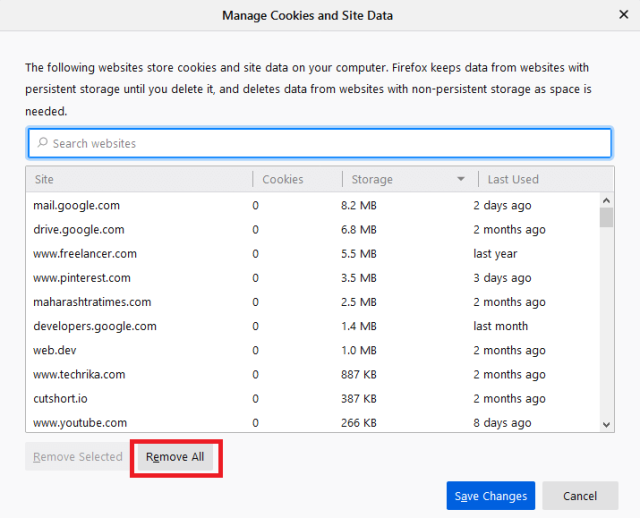This screenshot has width=640, height=518.
Task: Select the www.youtube.com row
Action: [313, 422]
